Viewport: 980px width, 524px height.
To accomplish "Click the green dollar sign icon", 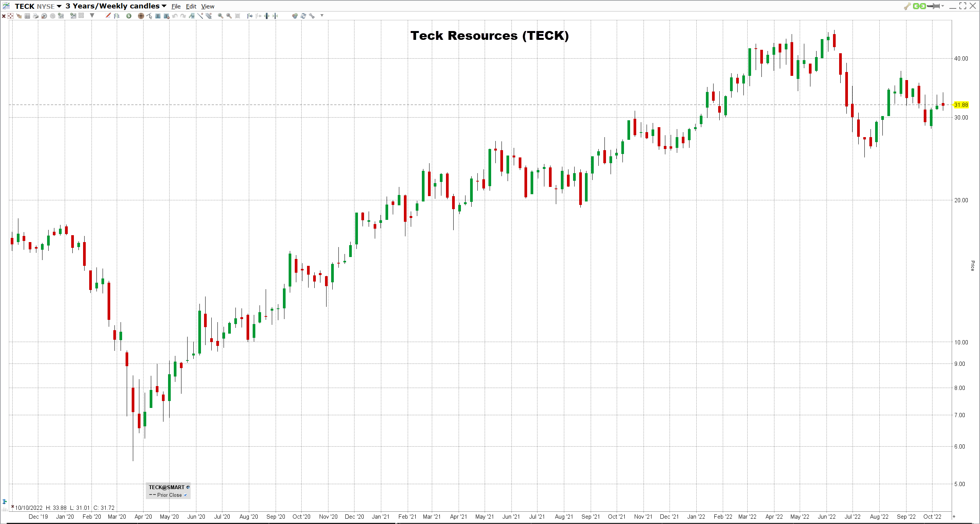I will pos(129,16).
